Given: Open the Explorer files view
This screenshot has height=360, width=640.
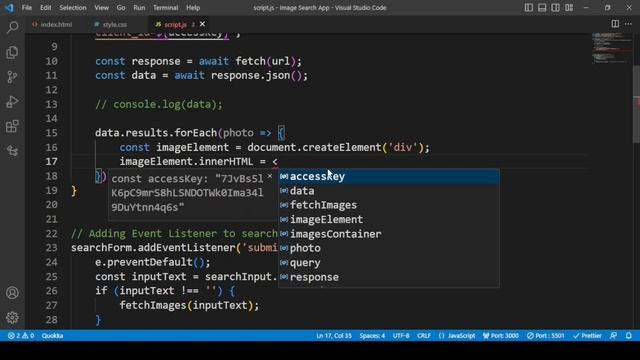Looking at the screenshot, I should [12, 52].
